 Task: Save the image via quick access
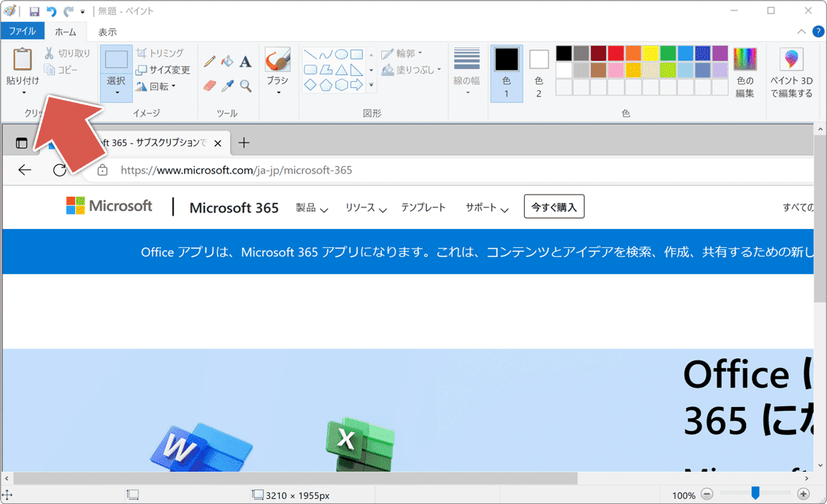pyautogui.click(x=33, y=11)
